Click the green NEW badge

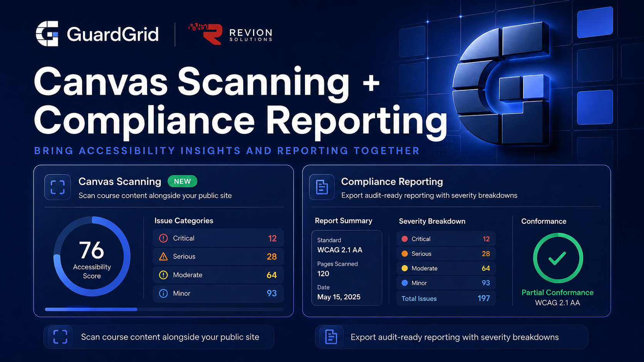(x=183, y=181)
